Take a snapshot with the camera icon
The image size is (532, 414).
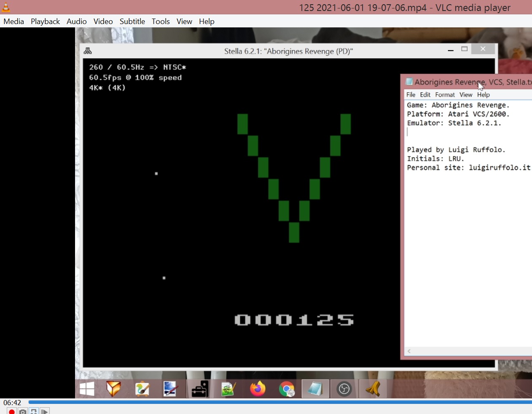23,411
